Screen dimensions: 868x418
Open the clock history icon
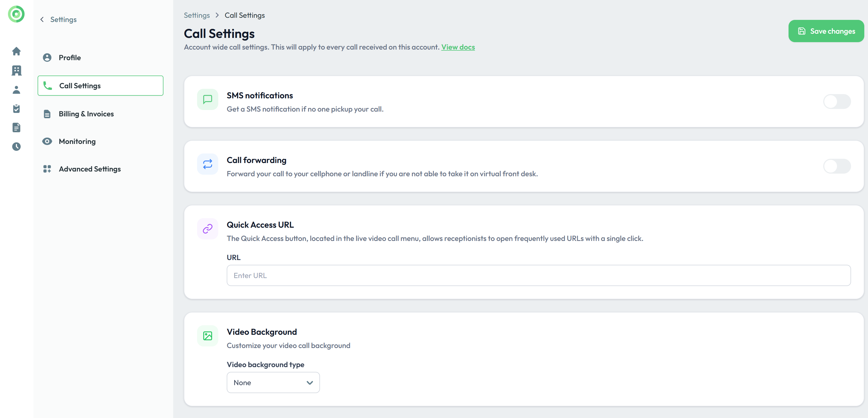[x=16, y=146]
